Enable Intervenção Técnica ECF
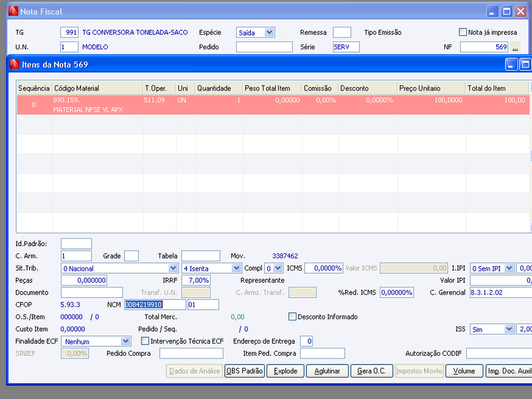532x399 pixels. [x=144, y=340]
